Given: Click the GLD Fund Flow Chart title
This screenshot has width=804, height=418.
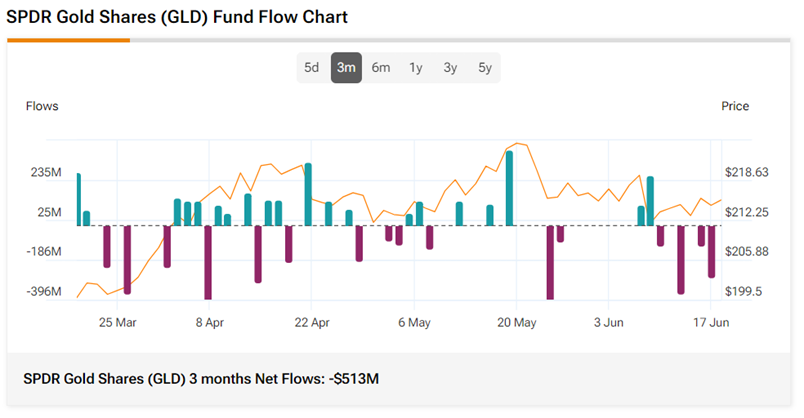Looking at the screenshot, I should (x=177, y=18).
